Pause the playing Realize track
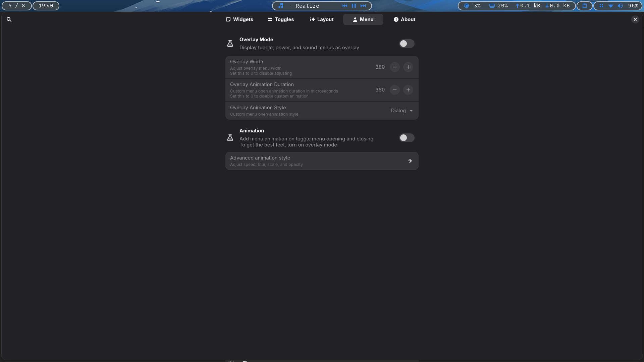This screenshot has width=644, height=362. pyautogui.click(x=354, y=6)
